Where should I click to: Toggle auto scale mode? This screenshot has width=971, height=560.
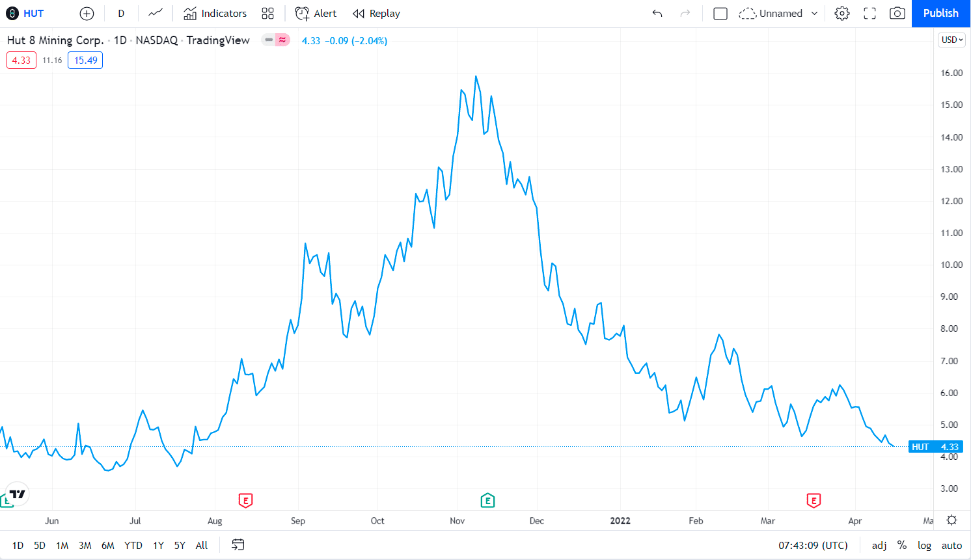point(951,545)
